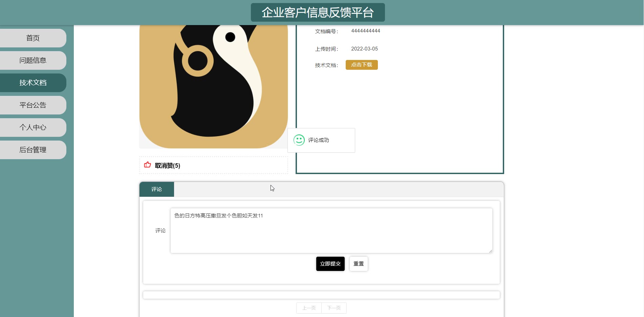The width and height of the screenshot is (644, 317).
Task: Select the 技术文档 sidebar item
Action: click(33, 83)
